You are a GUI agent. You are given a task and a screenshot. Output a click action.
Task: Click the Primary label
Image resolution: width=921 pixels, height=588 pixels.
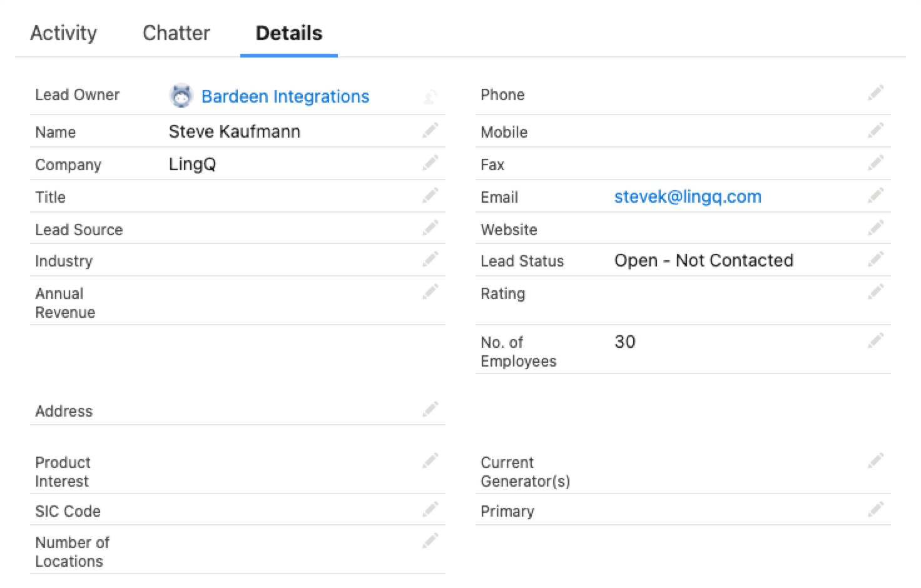click(x=507, y=512)
